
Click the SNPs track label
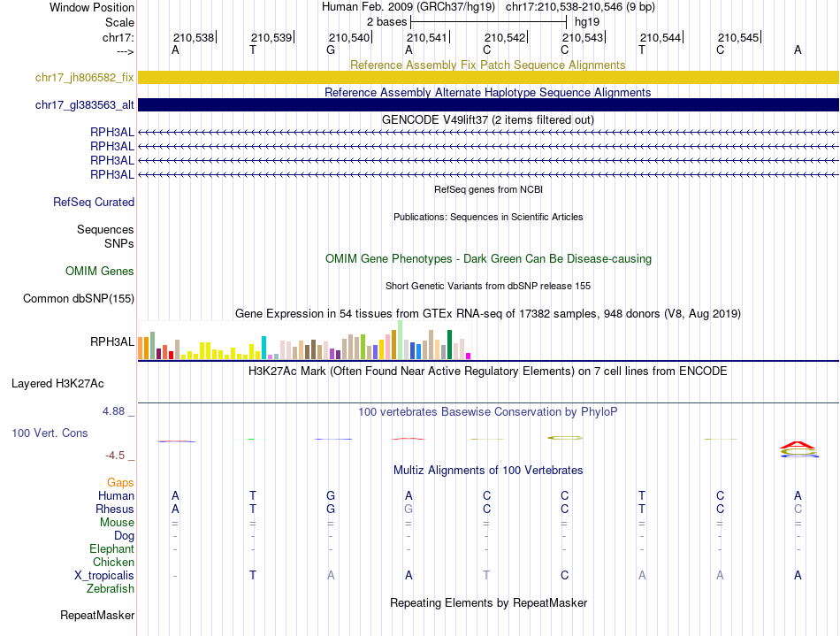tap(119, 243)
